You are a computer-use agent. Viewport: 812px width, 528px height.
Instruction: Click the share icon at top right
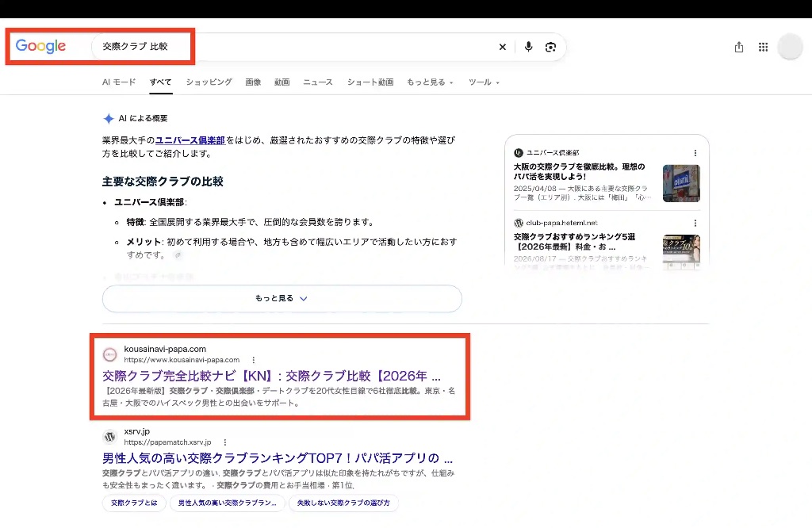click(x=739, y=47)
